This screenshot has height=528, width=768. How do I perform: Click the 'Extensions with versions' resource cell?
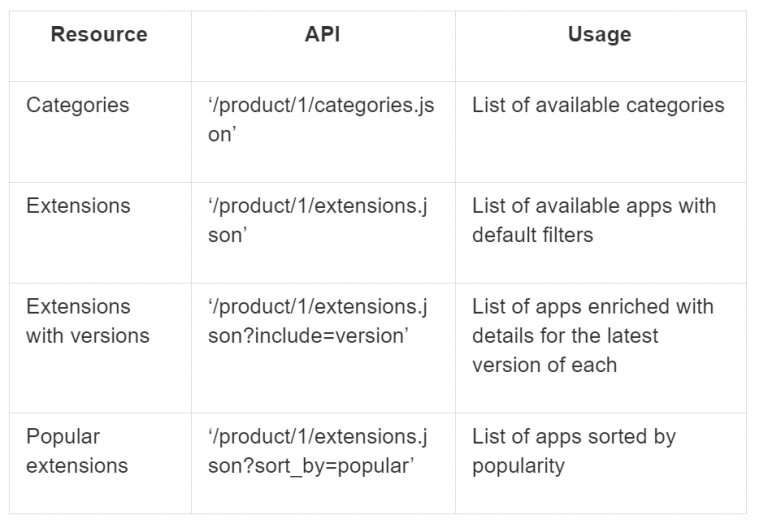click(x=88, y=321)
